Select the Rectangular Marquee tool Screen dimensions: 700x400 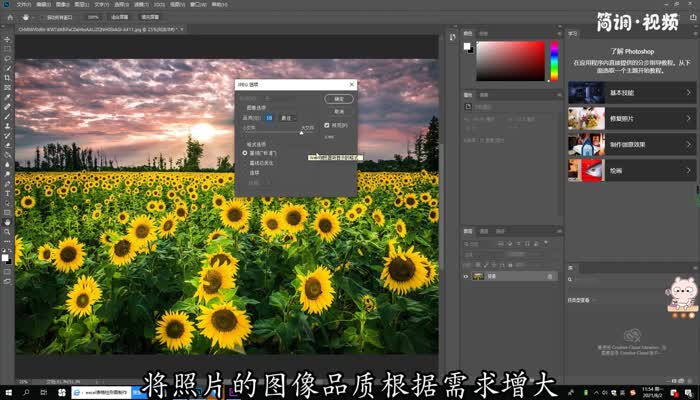click(x=7, y=48)
